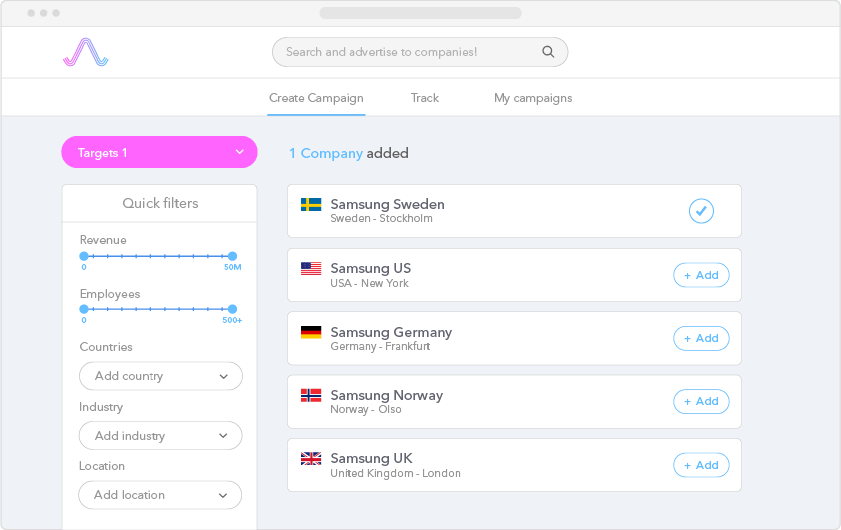The height and width of the screenshot is (530, 841).
Task: Add Samsung Germany to the campaign
Action: coord(701,338)
